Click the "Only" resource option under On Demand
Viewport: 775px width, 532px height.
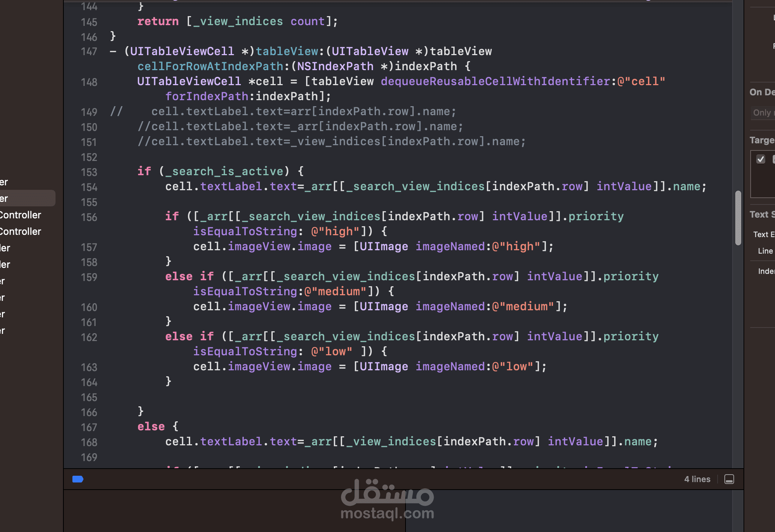tap(762, 113)
